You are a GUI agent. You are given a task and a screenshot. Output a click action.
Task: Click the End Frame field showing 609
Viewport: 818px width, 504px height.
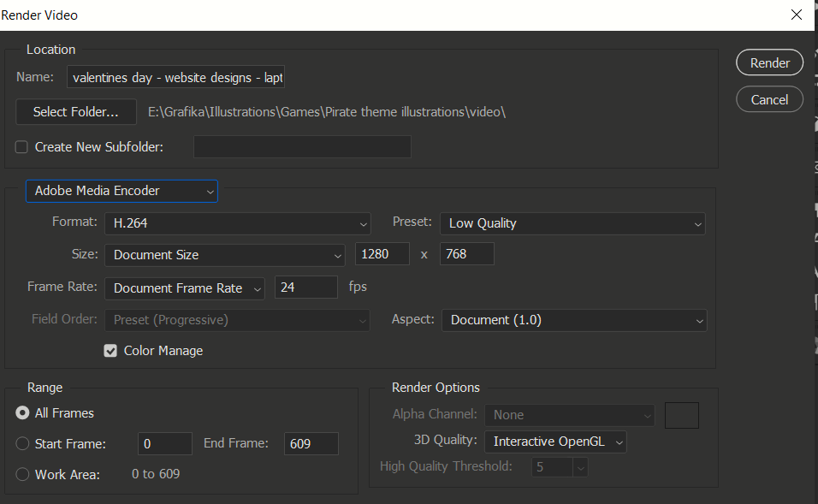pos(311,443)
